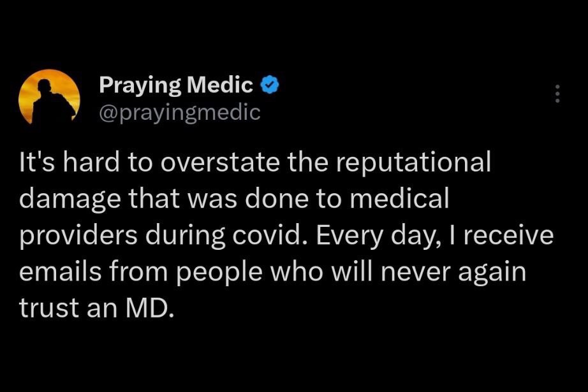Click the tweet's first line starting "It's hard"
Screen dimensions: 588x392
(x=255, y=162)
